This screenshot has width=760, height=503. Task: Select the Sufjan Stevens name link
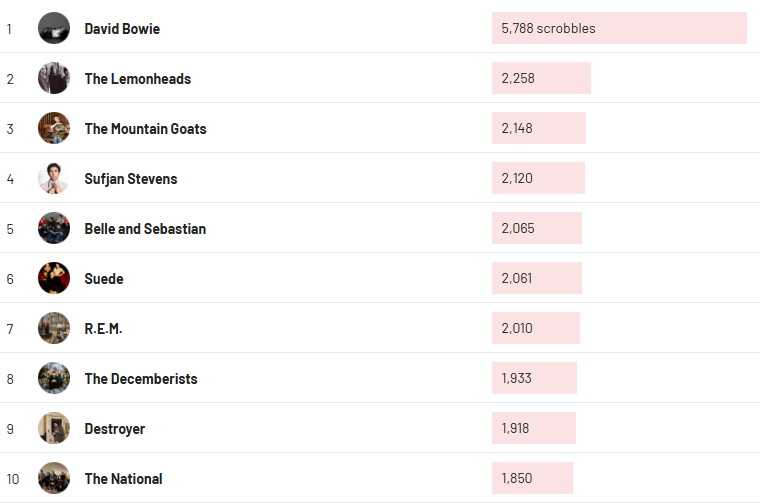pos(131,179)
